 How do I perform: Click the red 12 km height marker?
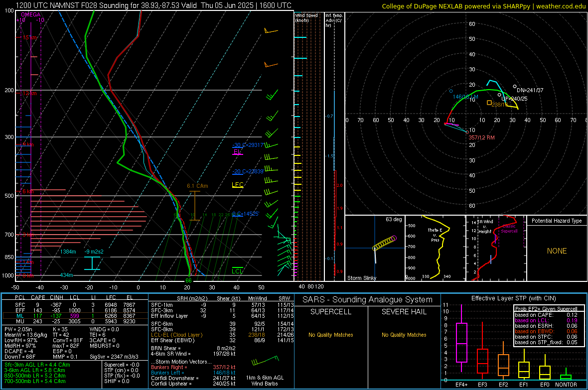click(29, 93)
